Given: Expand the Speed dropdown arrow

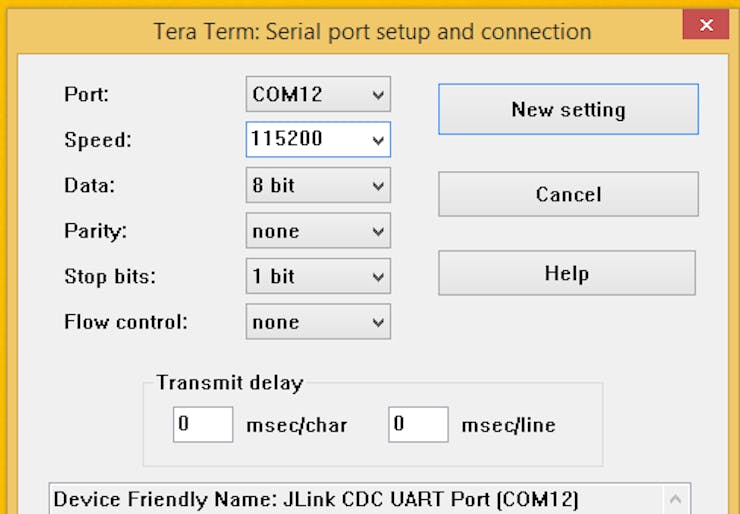Looking at the screenshot, I should pos(378,141).
